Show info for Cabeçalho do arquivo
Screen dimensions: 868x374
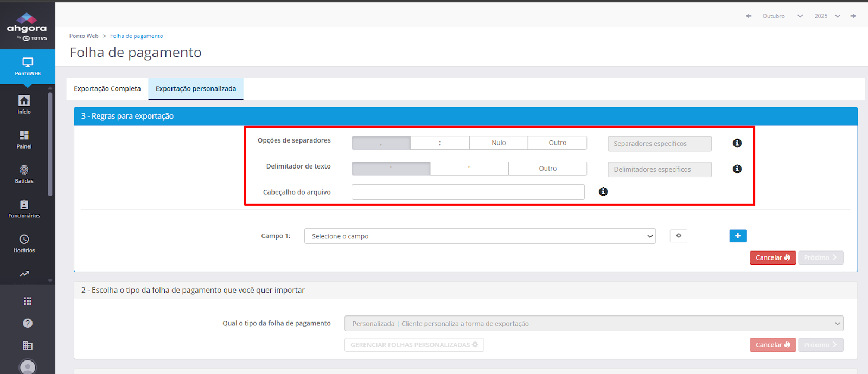603,192
